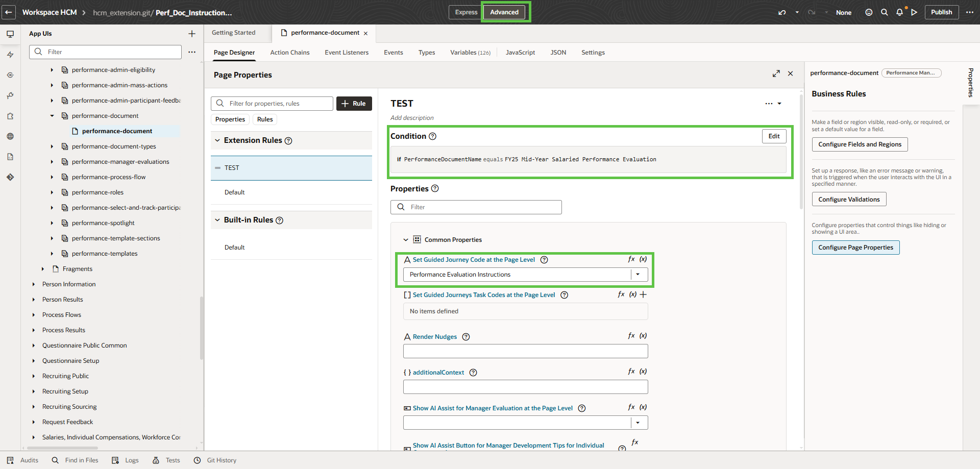This screenshot has height=469, width=980.
Task: Collapse the performance-document folder
Action: [52, 116]
